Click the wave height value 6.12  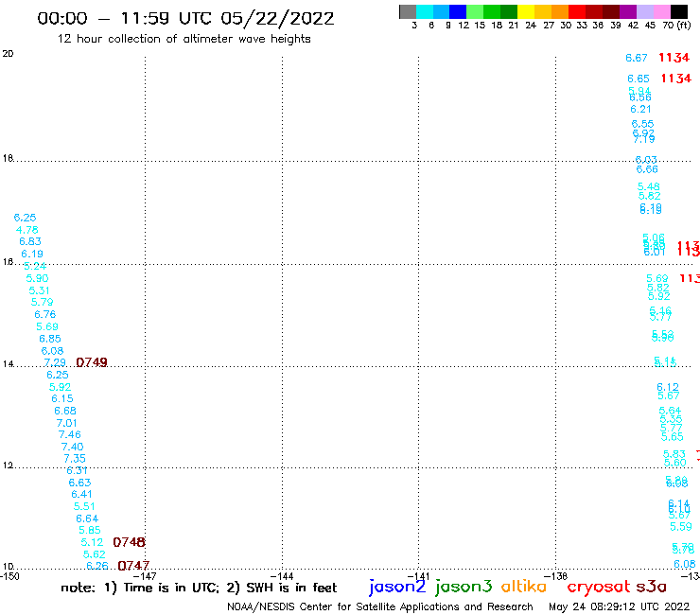point(668,387)
